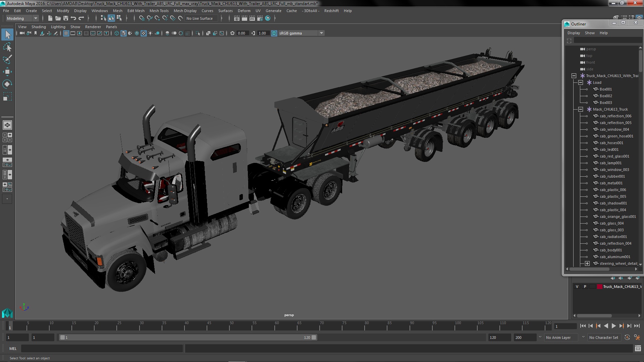Open the Windows menu

pos(100,11)
